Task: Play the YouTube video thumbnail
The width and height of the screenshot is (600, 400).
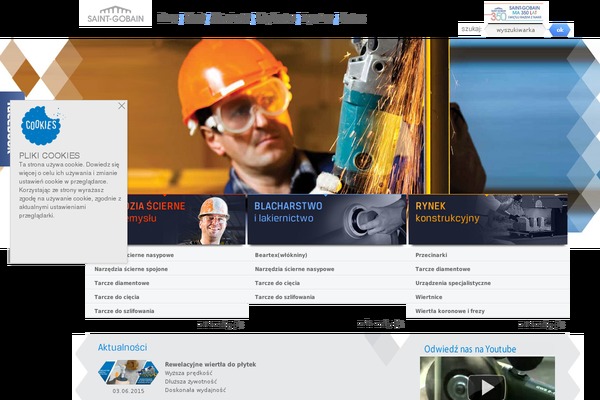Action: point(487,385)
